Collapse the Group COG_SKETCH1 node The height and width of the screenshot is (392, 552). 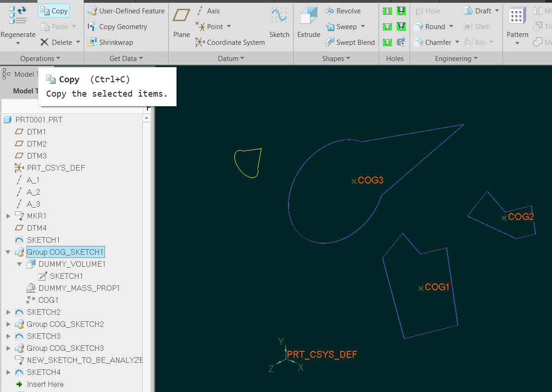pyautogui.click(x=8, y=252)
